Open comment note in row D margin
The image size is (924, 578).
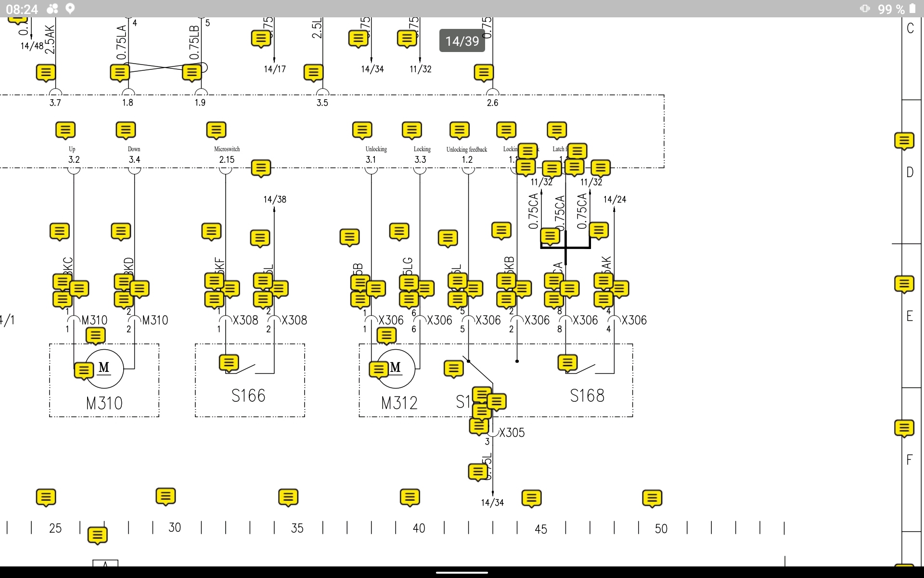pyautogui.click(x=904, y=141)
